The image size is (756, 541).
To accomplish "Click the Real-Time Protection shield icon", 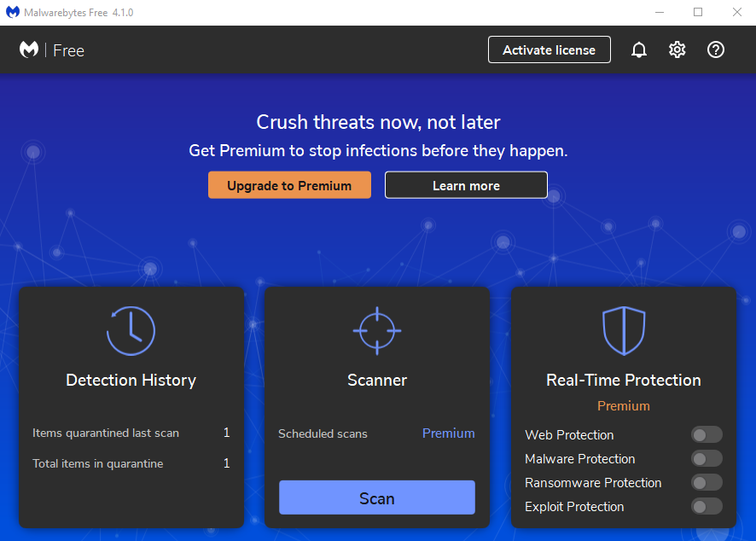I will coord(623,330).
